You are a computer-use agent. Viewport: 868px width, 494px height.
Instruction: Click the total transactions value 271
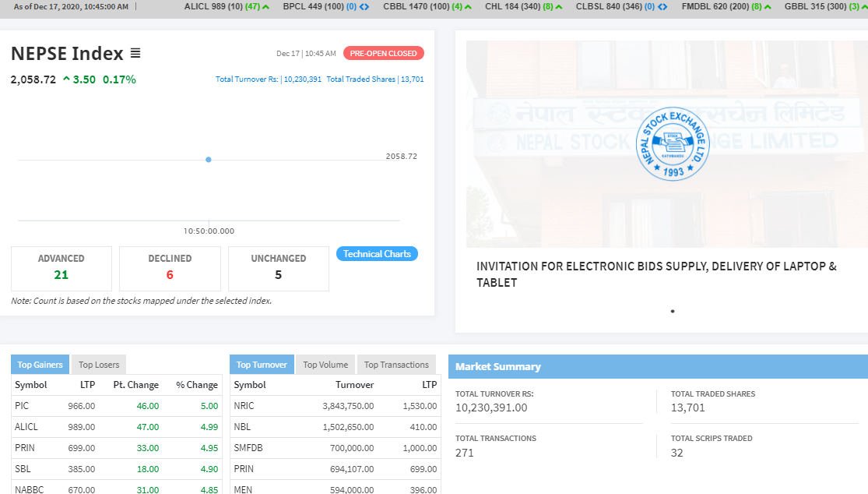tap(465, 453)
